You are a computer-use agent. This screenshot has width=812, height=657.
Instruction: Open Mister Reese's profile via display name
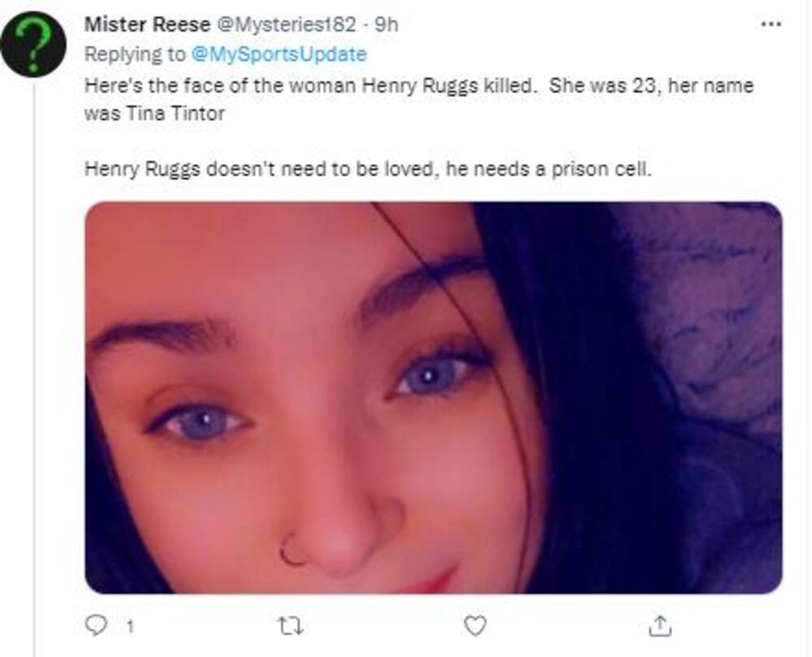[146, 25]
